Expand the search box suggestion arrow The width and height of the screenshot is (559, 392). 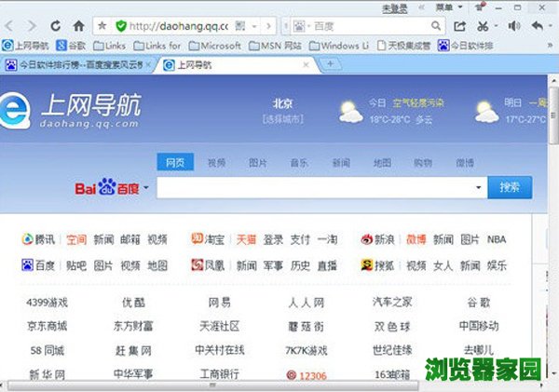pyautogui.click(x=479, y=187)
